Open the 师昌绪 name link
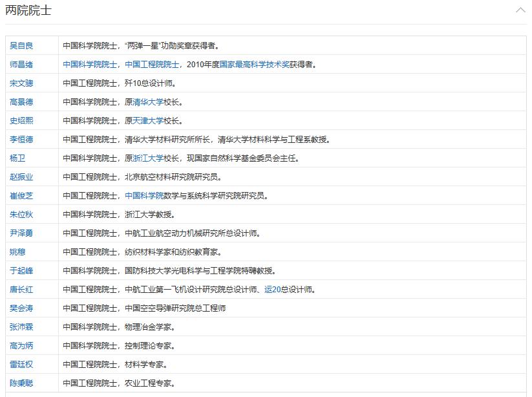This screenshot has width=532, height=397. (x=21, y=65)
